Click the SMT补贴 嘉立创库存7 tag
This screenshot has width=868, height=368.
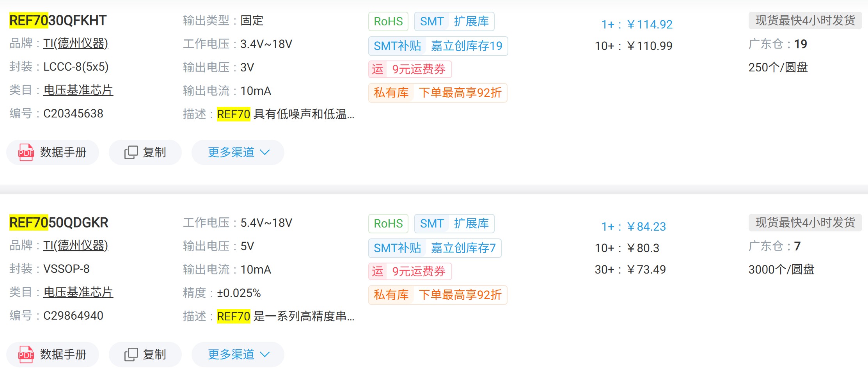tap(435, 248)
